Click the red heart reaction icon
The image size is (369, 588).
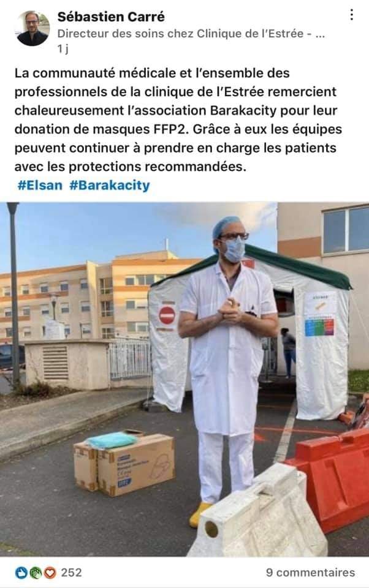[x=50, y=573]
